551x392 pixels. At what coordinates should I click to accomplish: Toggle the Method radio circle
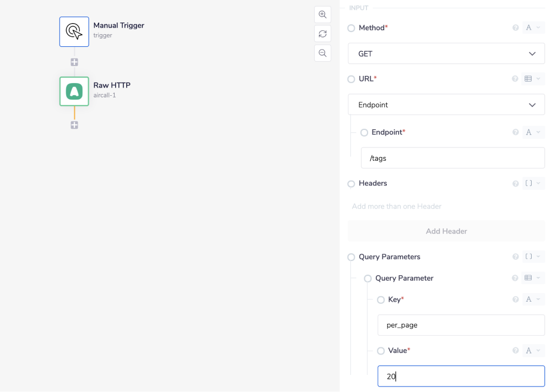(352, 28)
